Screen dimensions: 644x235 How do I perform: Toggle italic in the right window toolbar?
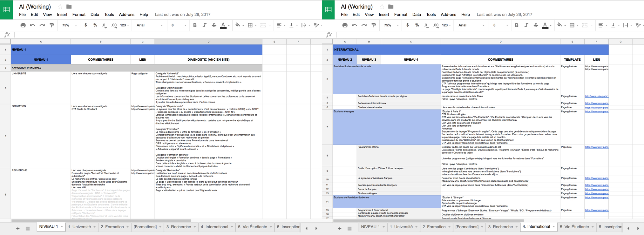pos(526,25)
